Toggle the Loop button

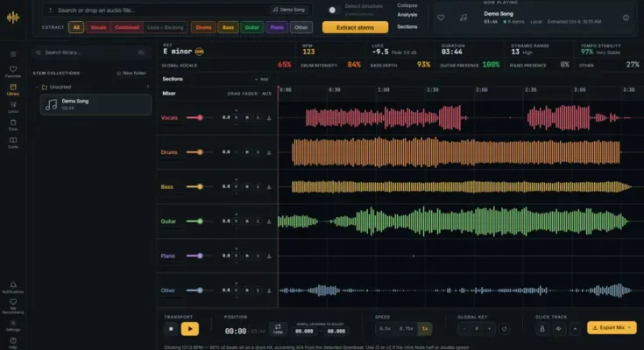(278, 329)
